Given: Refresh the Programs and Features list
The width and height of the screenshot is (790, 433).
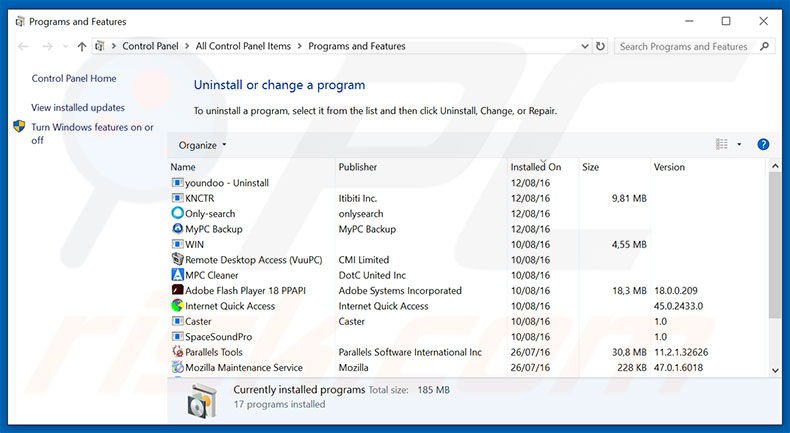Looking at the screenshot, I should (600, 46).
